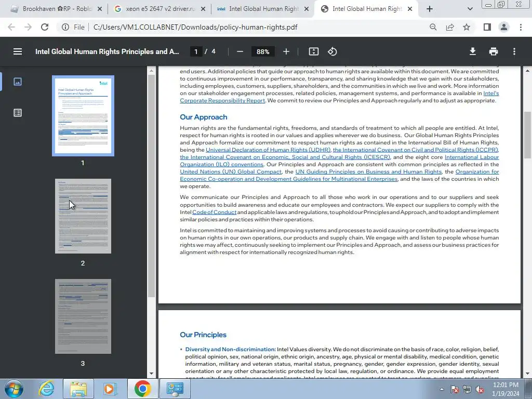Toggle the Chrome side panel
The image size is (532, 399).
point(487,27)
